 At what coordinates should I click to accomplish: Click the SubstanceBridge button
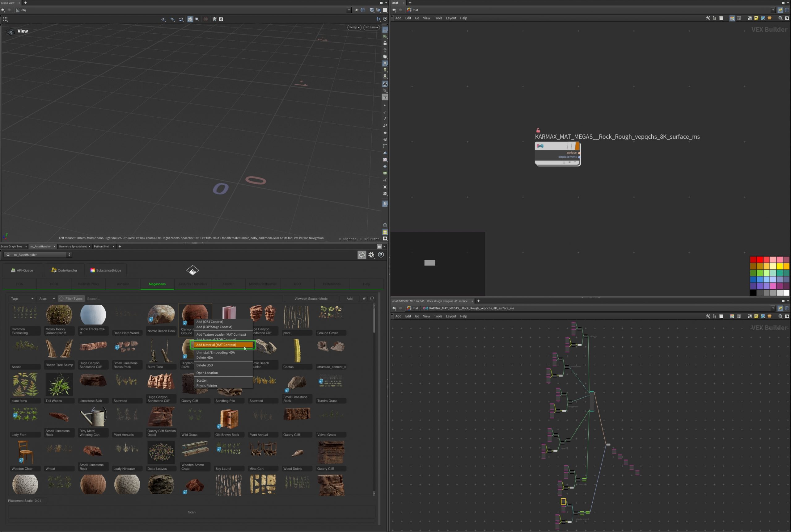pyautogui.click(x=106, y=270)
